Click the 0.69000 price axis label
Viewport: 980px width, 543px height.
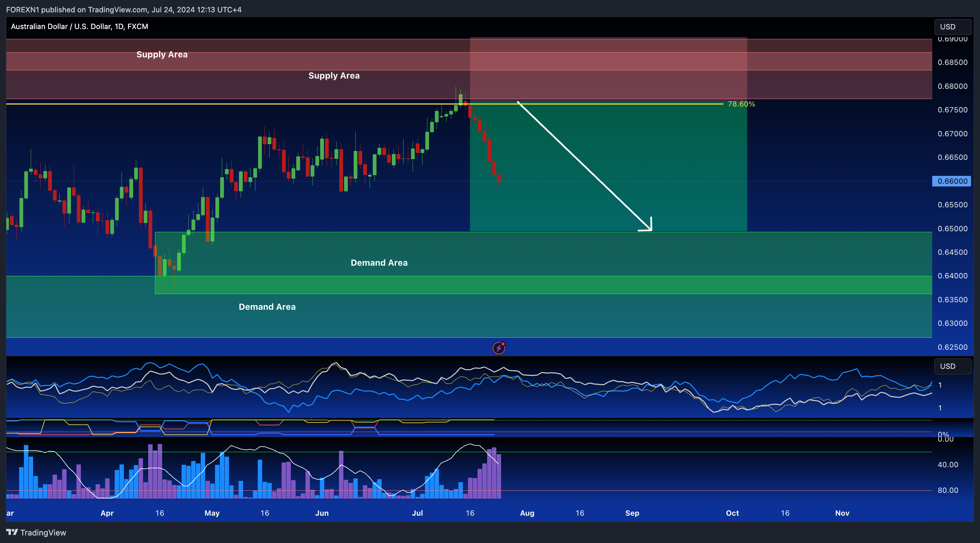tap(953, 39)
